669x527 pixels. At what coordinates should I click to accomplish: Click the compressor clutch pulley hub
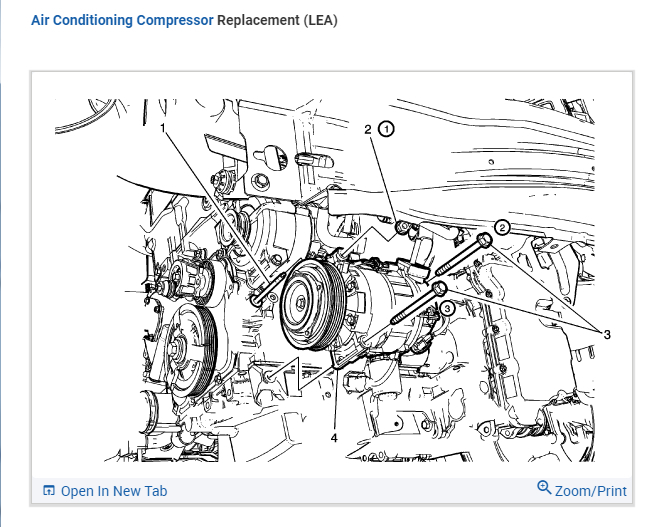pyautogui.click(x=300, y=303)
